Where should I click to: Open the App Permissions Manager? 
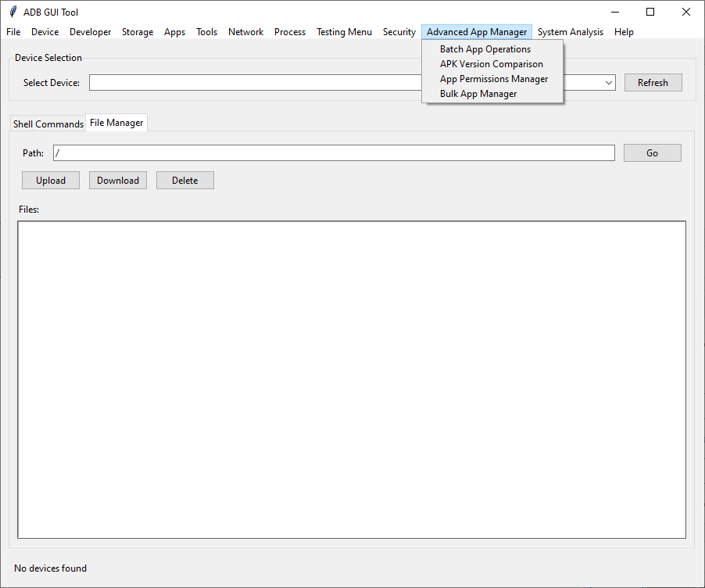click(494, 78)
